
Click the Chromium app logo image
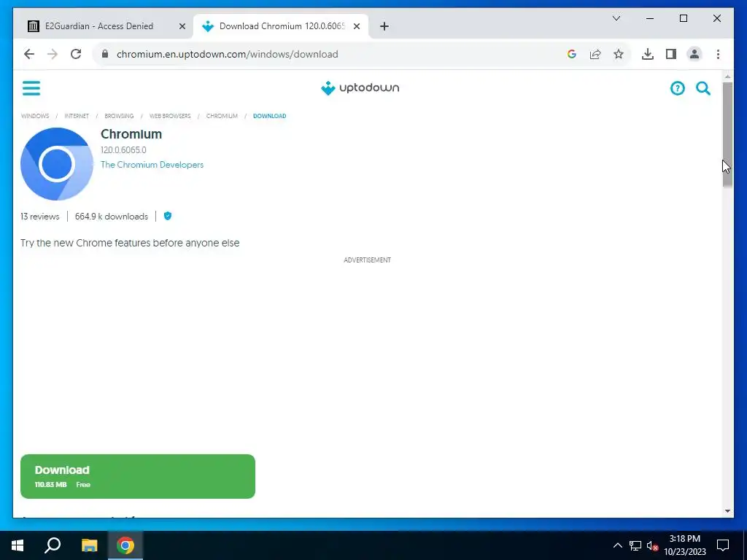[57, 164]
